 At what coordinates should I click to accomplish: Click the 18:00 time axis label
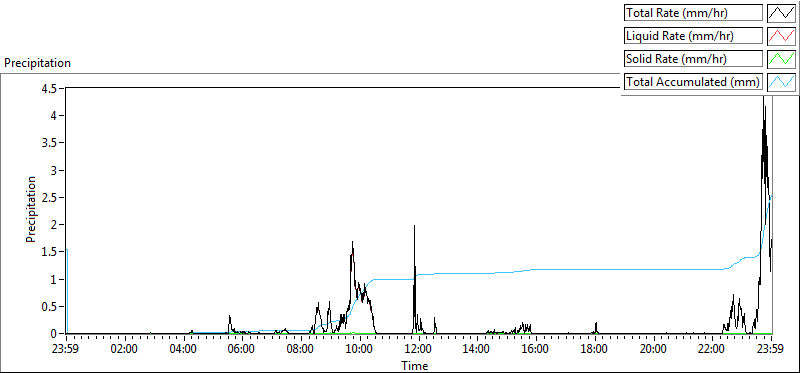(x=594, y=350)
